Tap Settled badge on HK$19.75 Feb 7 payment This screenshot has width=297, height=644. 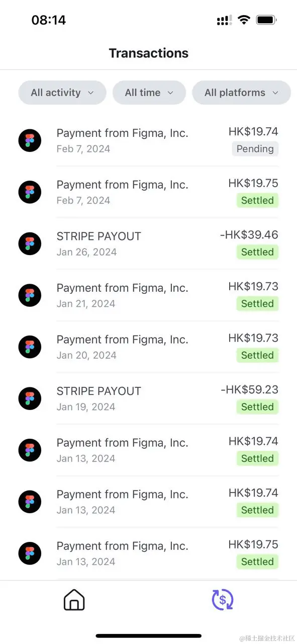257,200
